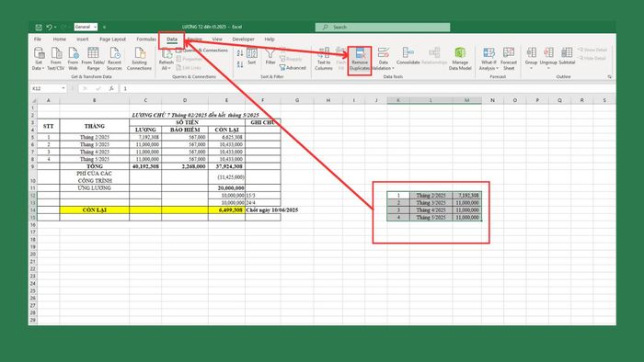
Task: Select all cells corner button
Action: (x=33, y=100)
